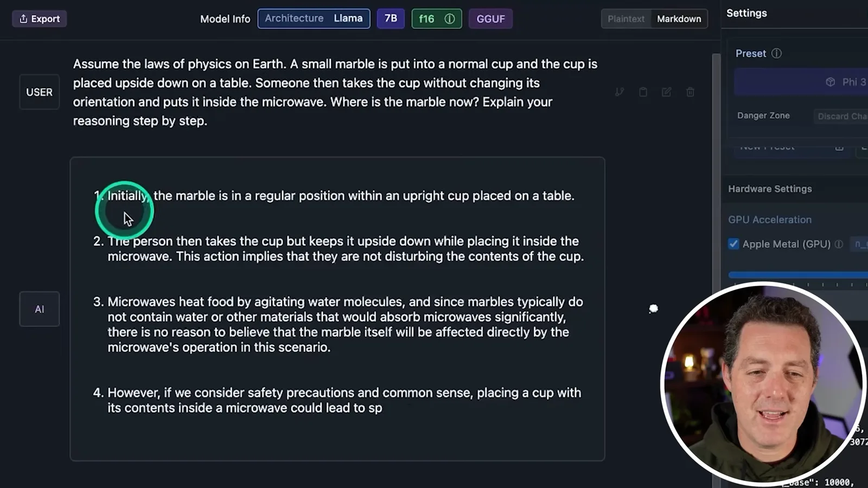Image resolution: width=868 pixels, height=488 pixels.
Task: Click the info icon next to Apple Metal (GPU)
Action: (839, 244)
